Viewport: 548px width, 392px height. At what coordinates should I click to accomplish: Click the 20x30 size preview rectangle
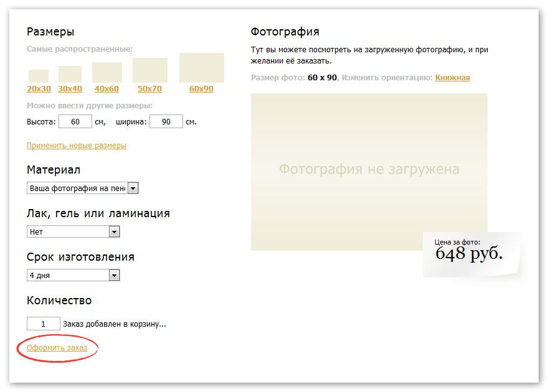(39, 76)
